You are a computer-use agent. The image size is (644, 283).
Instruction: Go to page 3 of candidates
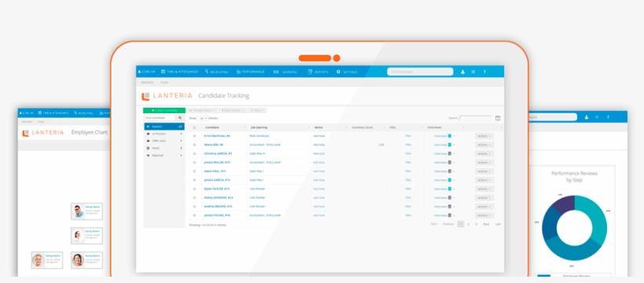pyautogui.click(x=476, y=224)
